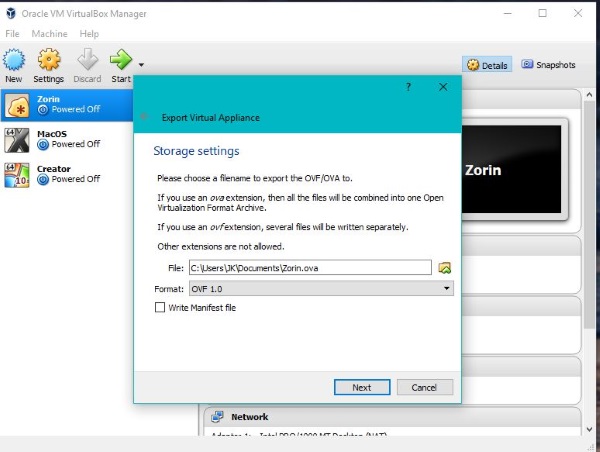Image resolution: width=600 pixels, height=452 pixels.
Task: Switch to the Snapshots view
Action: 548,65
